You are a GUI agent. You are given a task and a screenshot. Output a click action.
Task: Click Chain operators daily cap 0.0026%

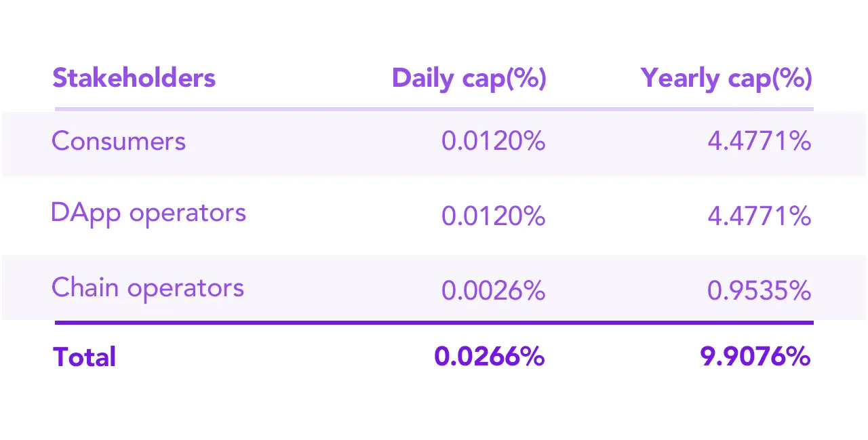pyautogui.click(x=494, y=291)
